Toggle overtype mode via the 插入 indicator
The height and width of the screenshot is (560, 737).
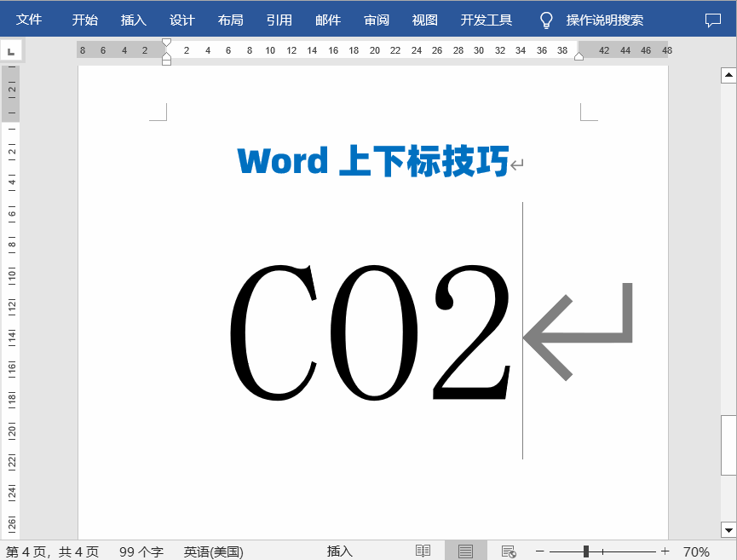(338, 551)
